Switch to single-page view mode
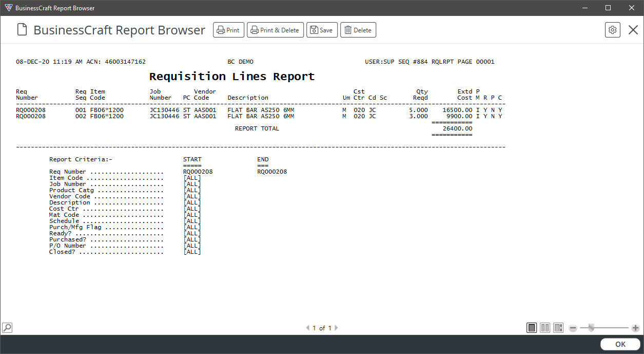Image resolution: width=644 pixels, height=354 pixels. click(x=532, y=328)
